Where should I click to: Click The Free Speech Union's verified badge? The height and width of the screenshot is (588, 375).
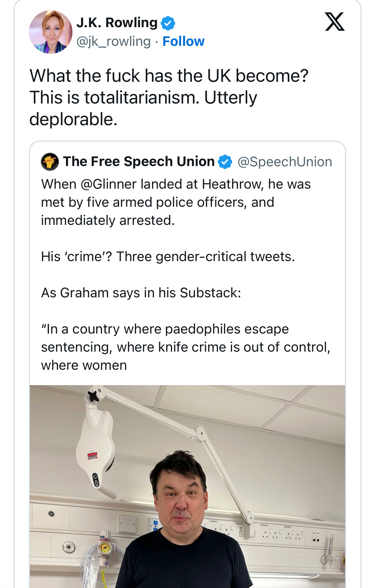[x=225, y=162]
